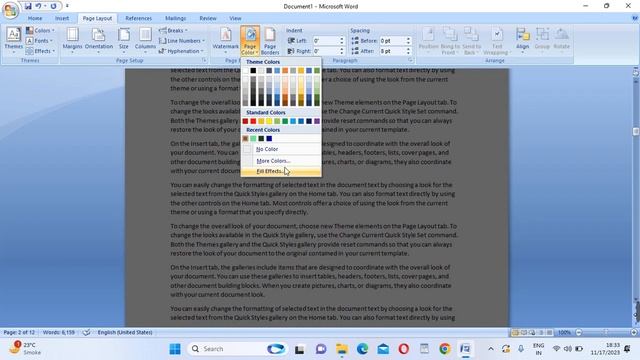Screen dimensions: 640x360
Task: Click the Rotate button in Arrange
Action: 561,41
